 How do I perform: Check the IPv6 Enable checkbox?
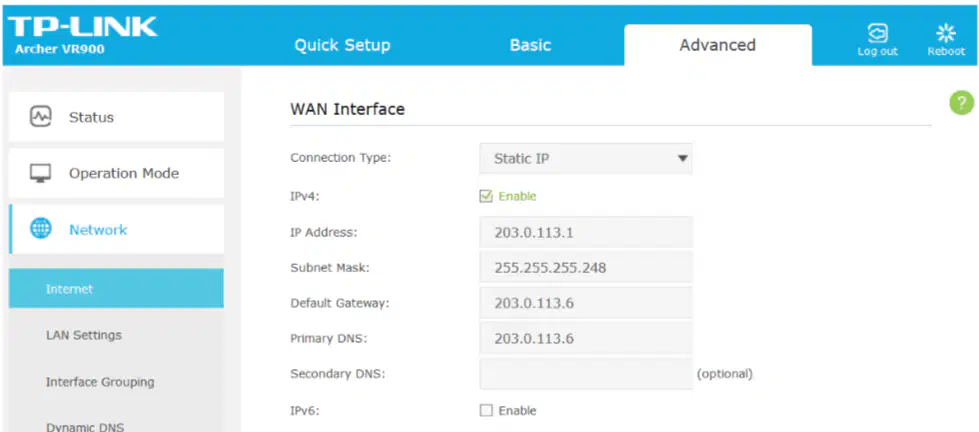click(486, 410)
